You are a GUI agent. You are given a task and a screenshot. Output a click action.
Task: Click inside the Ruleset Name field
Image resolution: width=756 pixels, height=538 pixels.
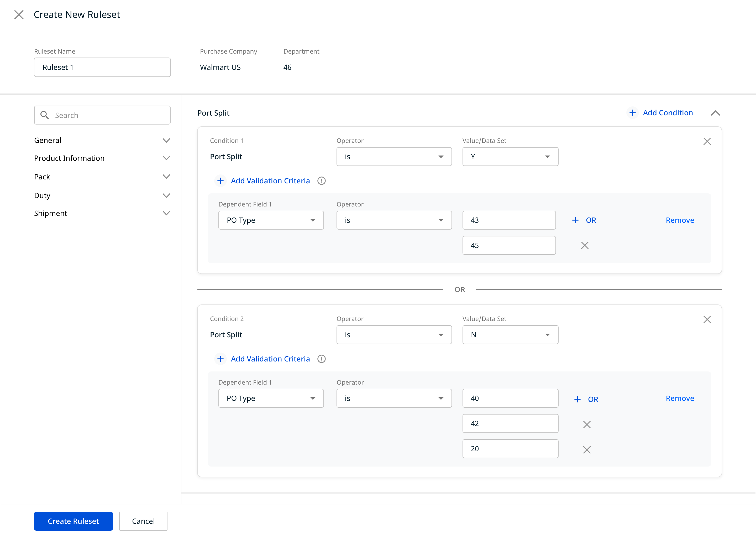pyautogui.click(x=102, y=67)
